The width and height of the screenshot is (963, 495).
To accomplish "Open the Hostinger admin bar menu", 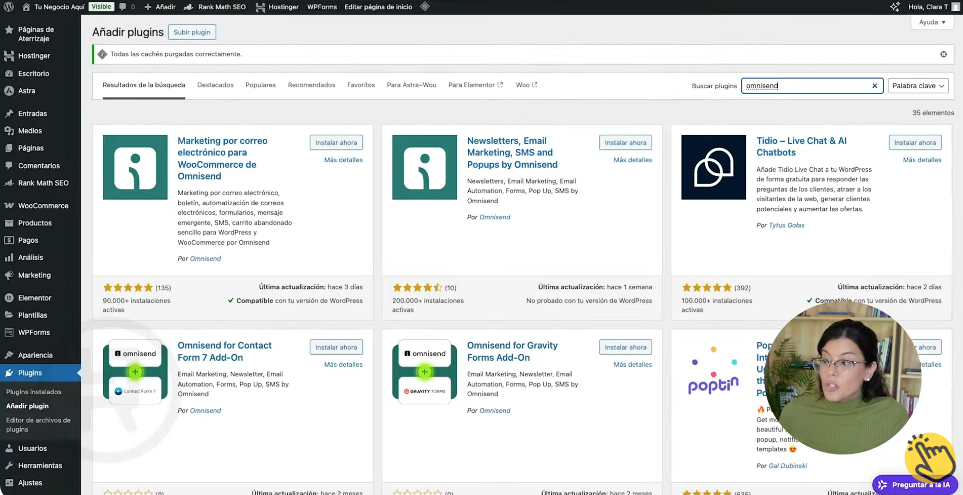I will [277, 7].
